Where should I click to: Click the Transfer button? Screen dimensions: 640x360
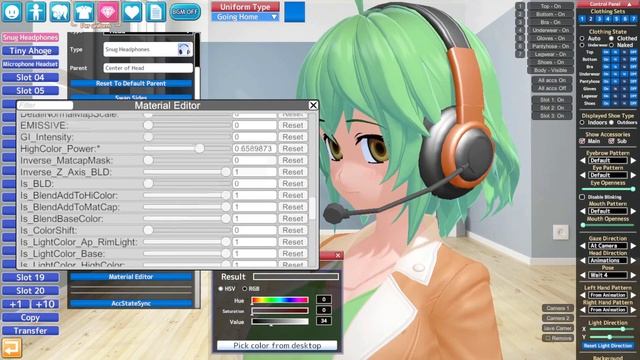click(30, 331)
